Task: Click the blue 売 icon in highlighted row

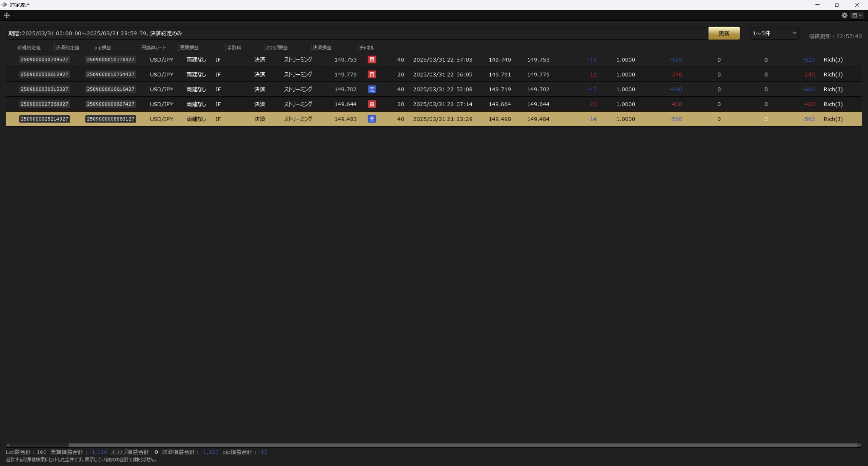Action: tap(372, 119)
